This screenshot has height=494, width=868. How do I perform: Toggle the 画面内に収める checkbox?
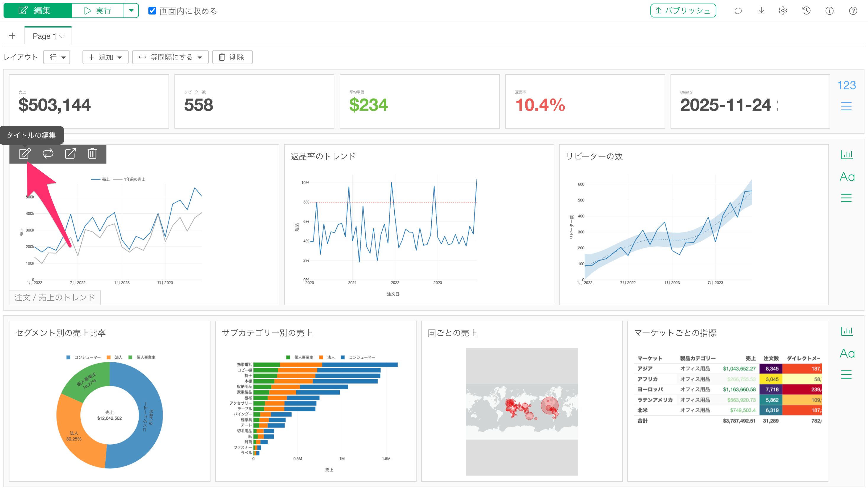click(x=152, y=11)
